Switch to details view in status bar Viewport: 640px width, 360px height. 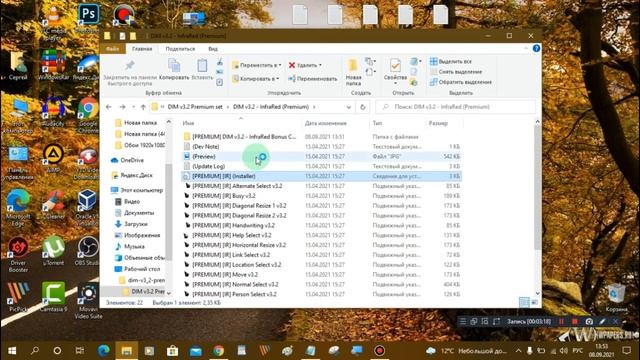pyautogui.click(x=524, y=302)
